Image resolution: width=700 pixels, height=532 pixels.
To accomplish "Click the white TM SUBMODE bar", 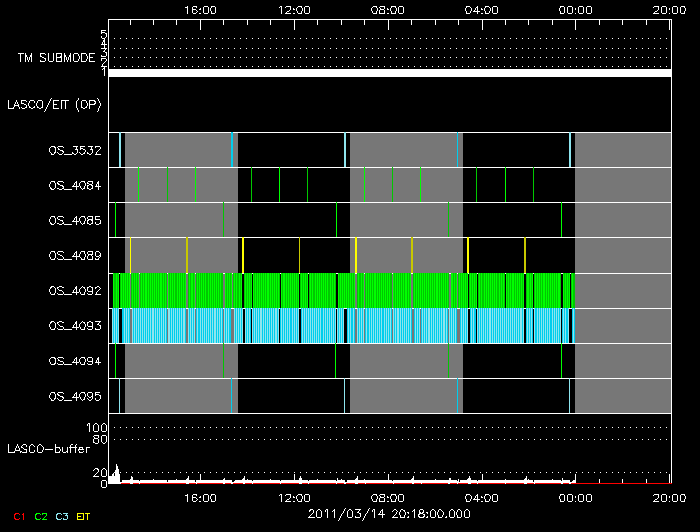I will pyautogui.click(x=389, y=73).
